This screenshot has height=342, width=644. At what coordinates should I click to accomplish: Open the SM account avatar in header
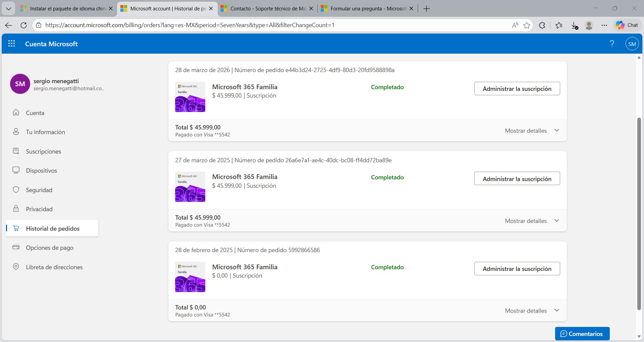click(x=632, y=44)
